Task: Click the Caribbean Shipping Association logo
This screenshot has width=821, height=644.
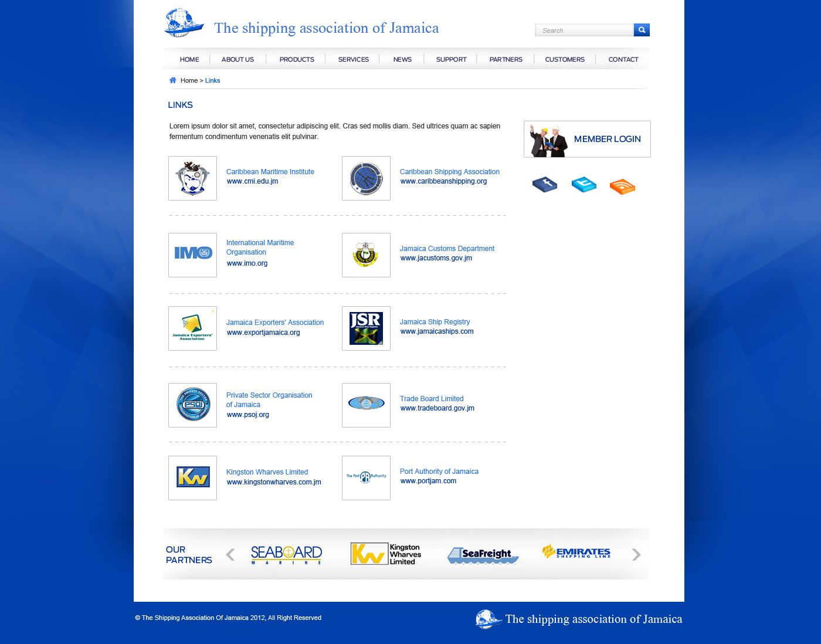Action: [366, 178]
